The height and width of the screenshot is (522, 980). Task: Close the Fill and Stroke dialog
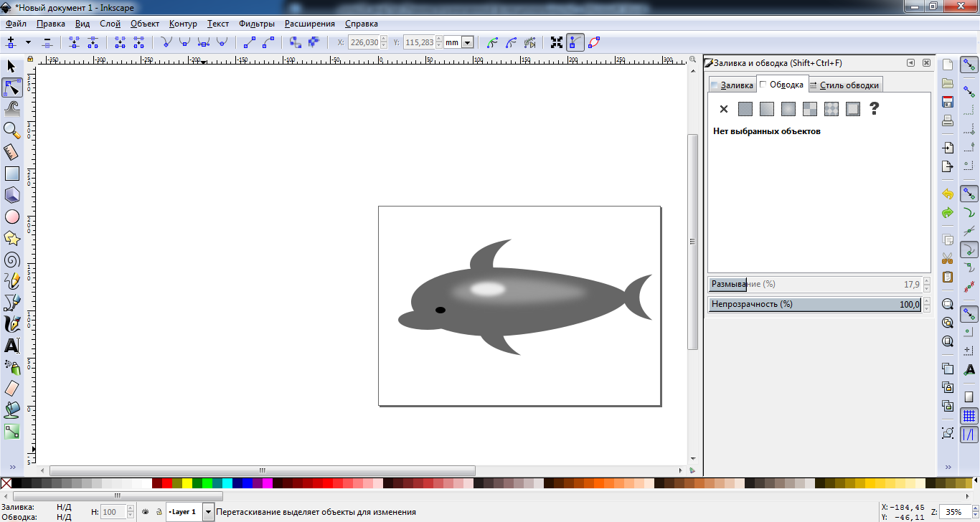(927, 63)
